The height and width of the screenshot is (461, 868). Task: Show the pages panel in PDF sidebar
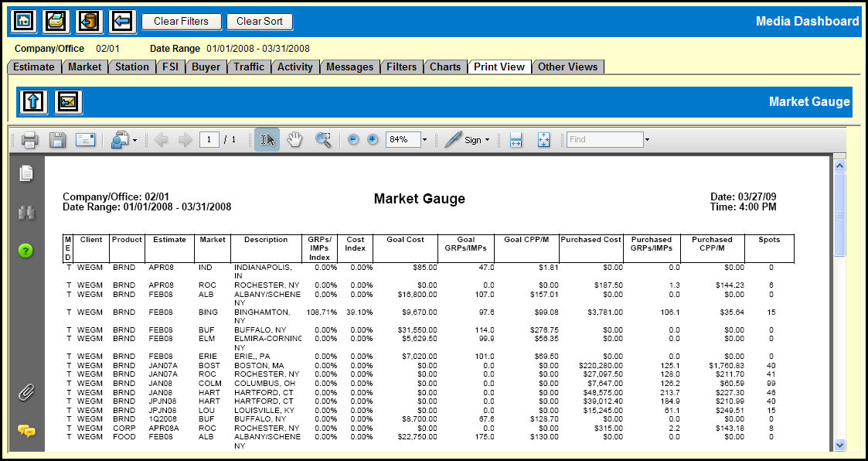point(26,173)
